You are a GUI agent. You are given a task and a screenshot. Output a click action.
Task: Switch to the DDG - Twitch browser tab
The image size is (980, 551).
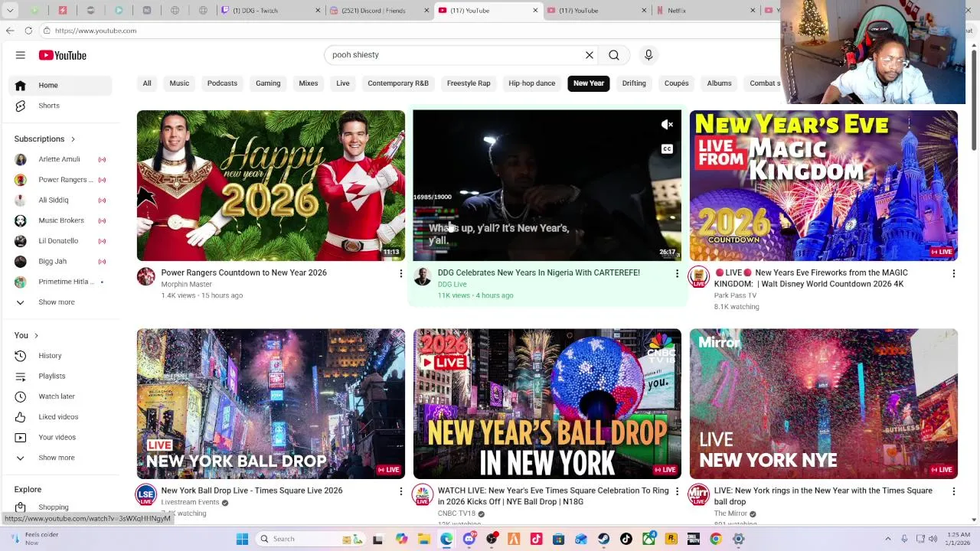[x=269, y=11]
